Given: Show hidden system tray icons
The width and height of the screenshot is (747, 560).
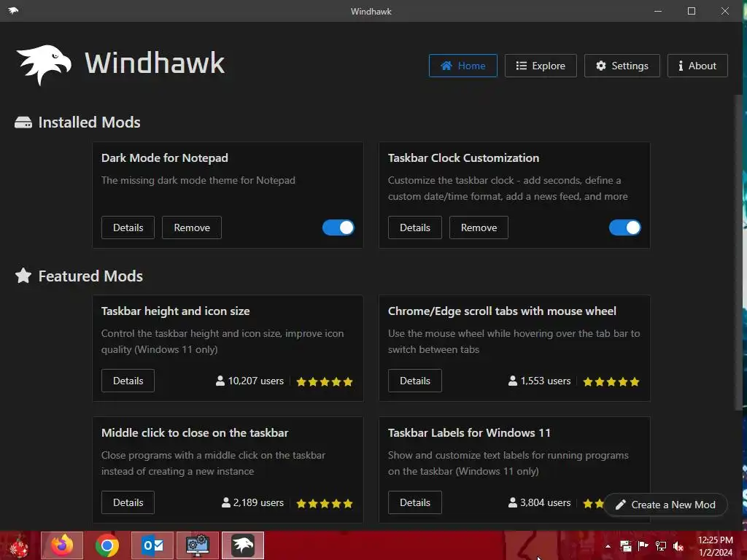Looking at the screenshot, I should pos(608,546).
